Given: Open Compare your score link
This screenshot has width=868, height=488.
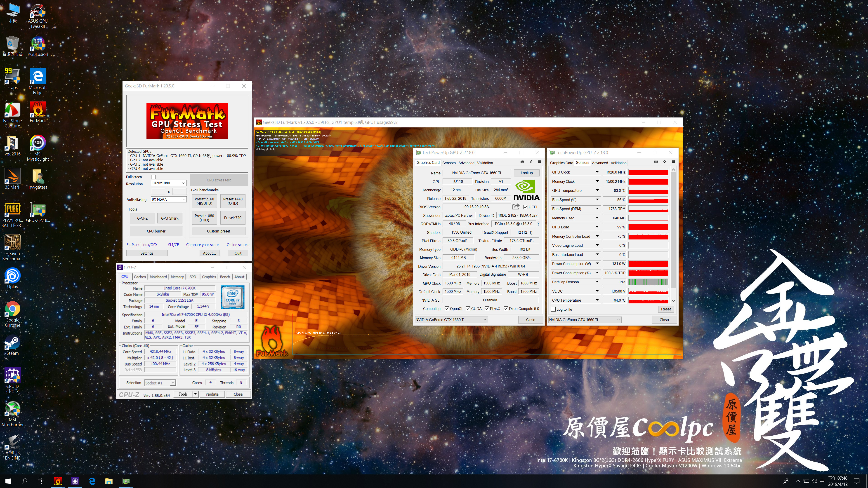Looking at the screenshot, I should 202,245.
